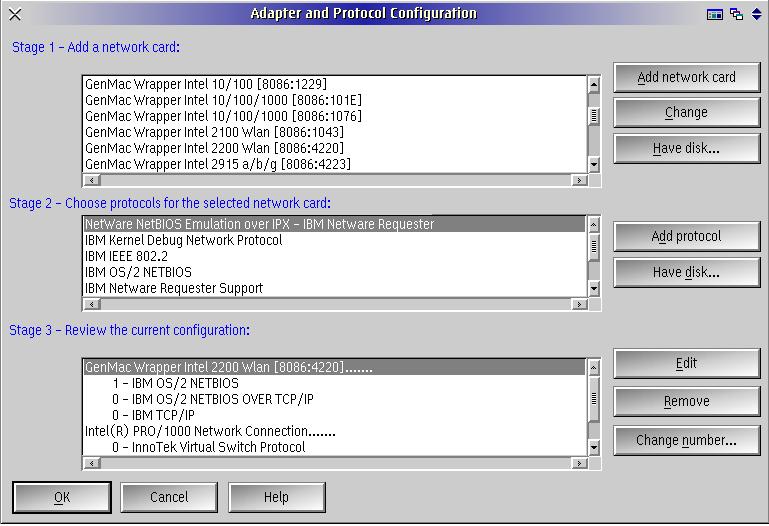769x526 pixels.
Task: Select GenMac Wrapper Intel 2100 Wlan [8086:1043]
Action: [x=334, y=132]
